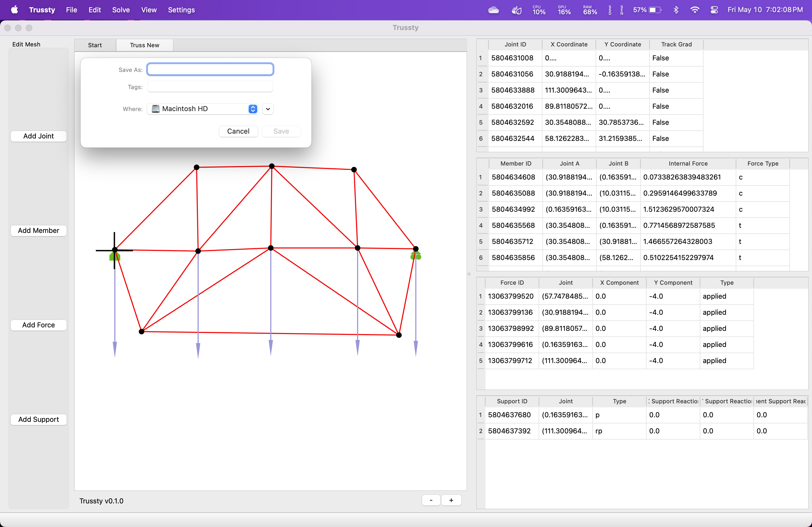Click the Force Type column header
This screenshot has height=527, width=812.
click(763, 164)
